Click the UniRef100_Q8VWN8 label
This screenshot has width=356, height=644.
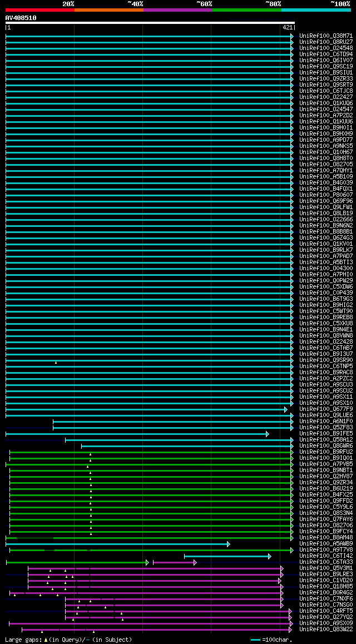click(326, 335)
